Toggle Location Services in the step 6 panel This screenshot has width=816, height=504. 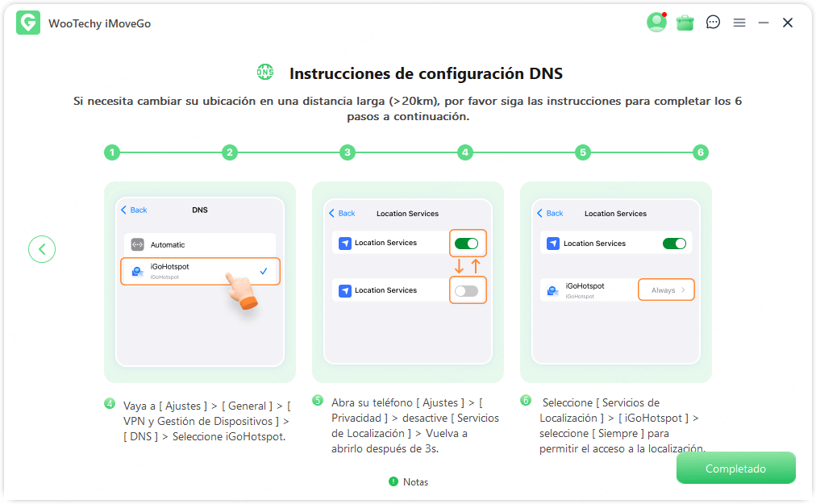pos(675,243)
